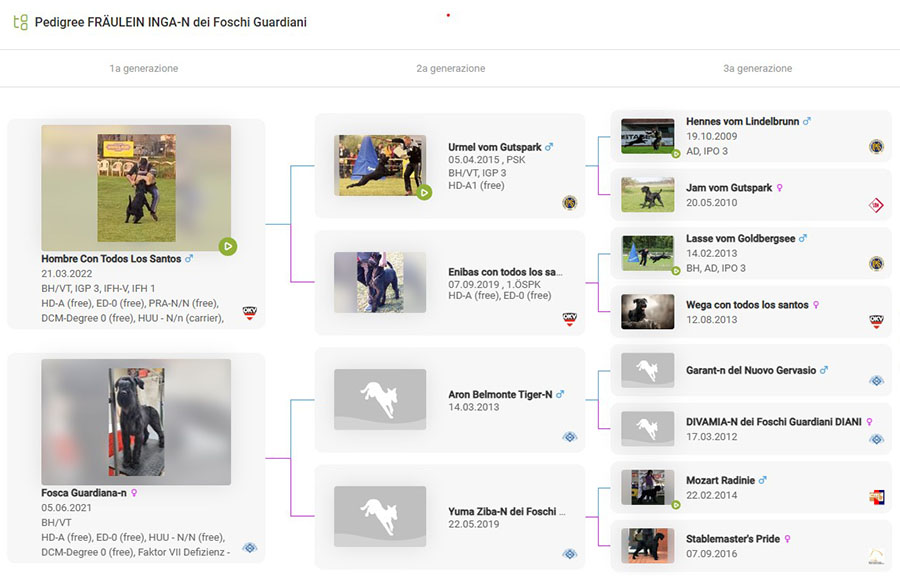The width and height of the screenshot is (900, 579).
Task: Open Aron Belmonte Tiger-N dog name link
Action: pos(500,394)
